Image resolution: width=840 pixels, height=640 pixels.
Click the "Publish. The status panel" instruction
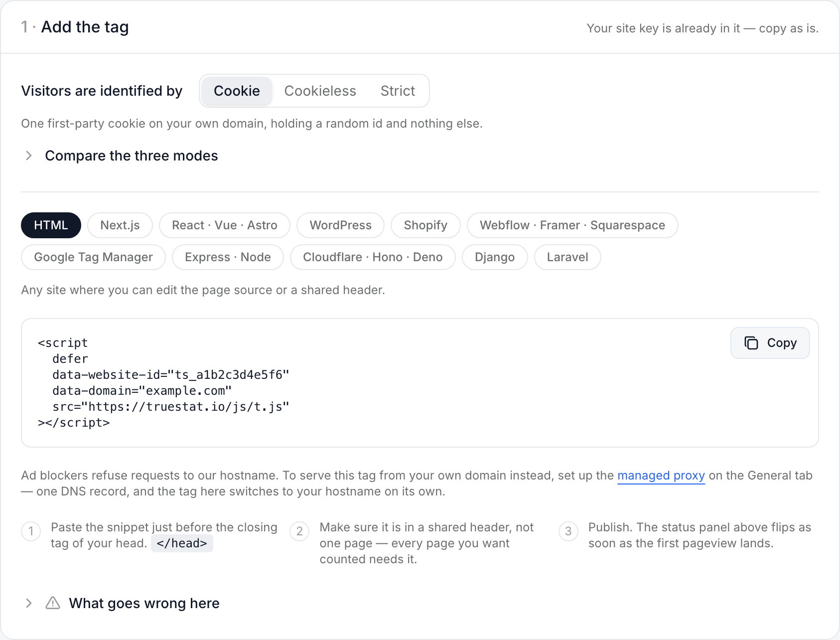point(700,535)
